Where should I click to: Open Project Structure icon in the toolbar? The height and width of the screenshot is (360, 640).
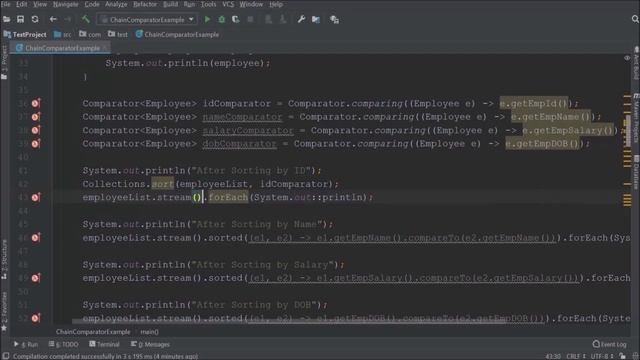[316, 19]
